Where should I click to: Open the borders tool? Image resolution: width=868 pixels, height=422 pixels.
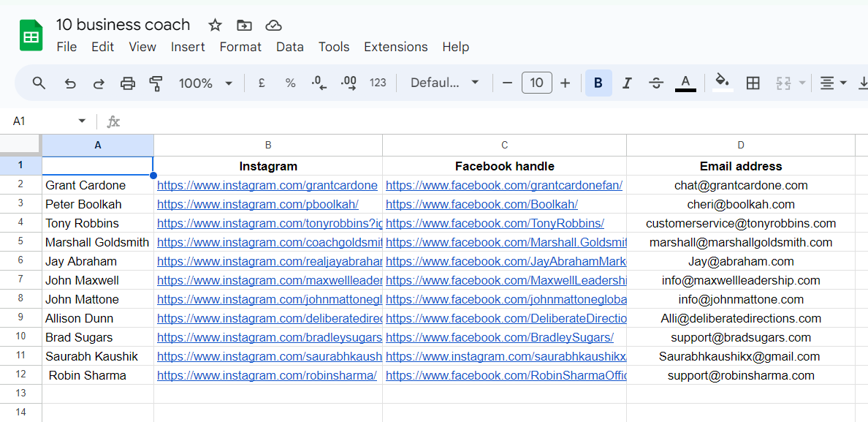click(753, 83)
